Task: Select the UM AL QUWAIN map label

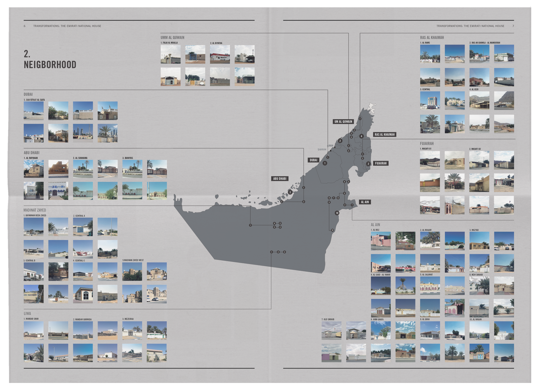Action: pyautogui.click(x=343, y=121)
